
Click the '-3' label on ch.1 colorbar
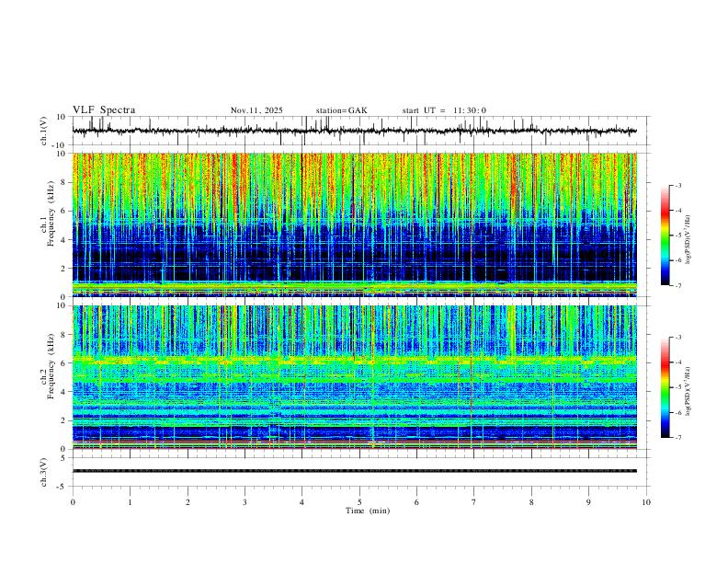pos(677,185)
